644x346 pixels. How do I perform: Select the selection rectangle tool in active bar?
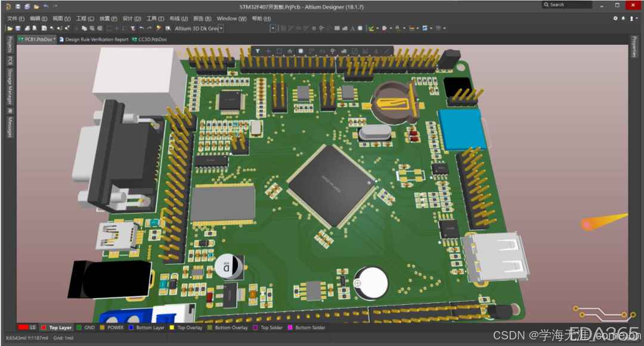pyautogui.click(x=279, y=51)
